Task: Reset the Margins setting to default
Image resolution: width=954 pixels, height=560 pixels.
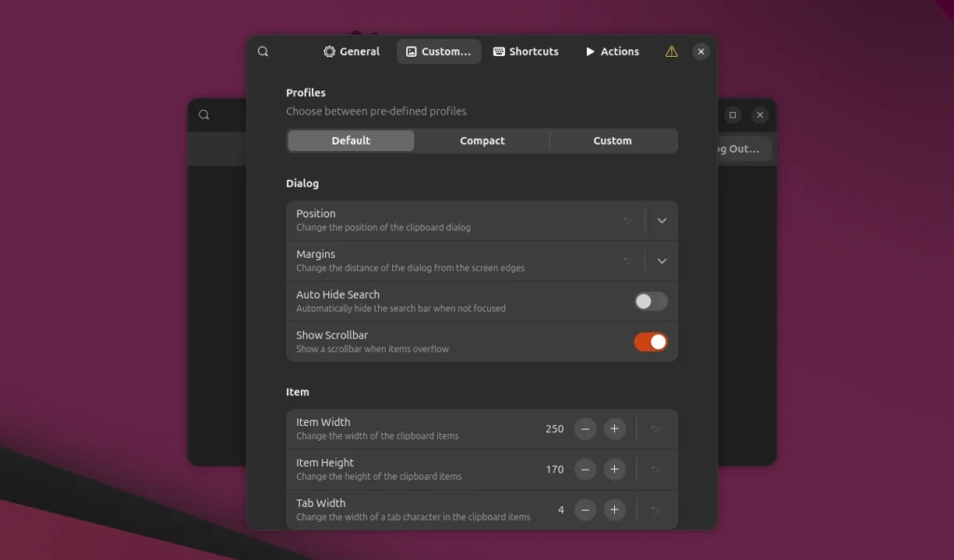Action: (627, 261)
